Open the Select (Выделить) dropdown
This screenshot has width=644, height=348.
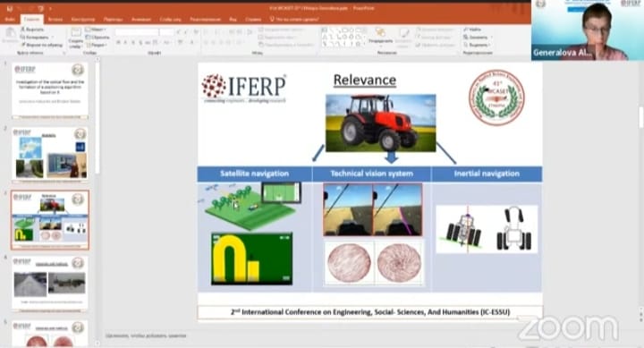pyautogui.click(x=477, y=45)
